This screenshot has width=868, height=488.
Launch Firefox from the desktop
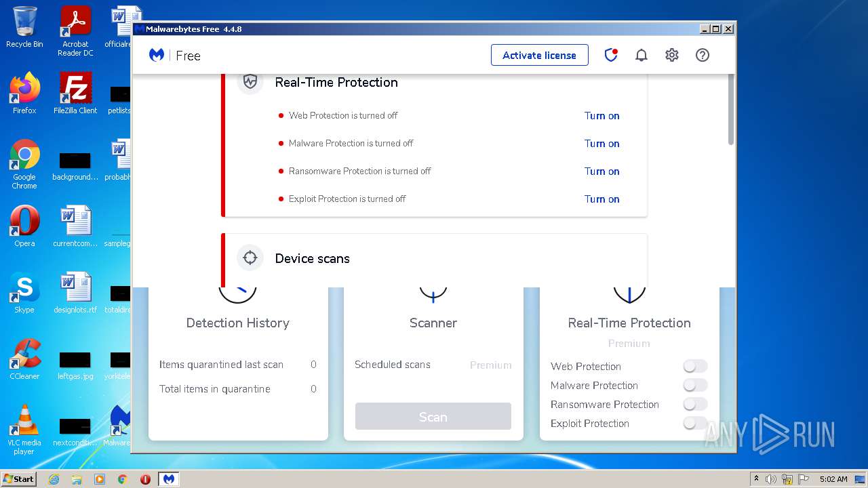coord(24,94)
